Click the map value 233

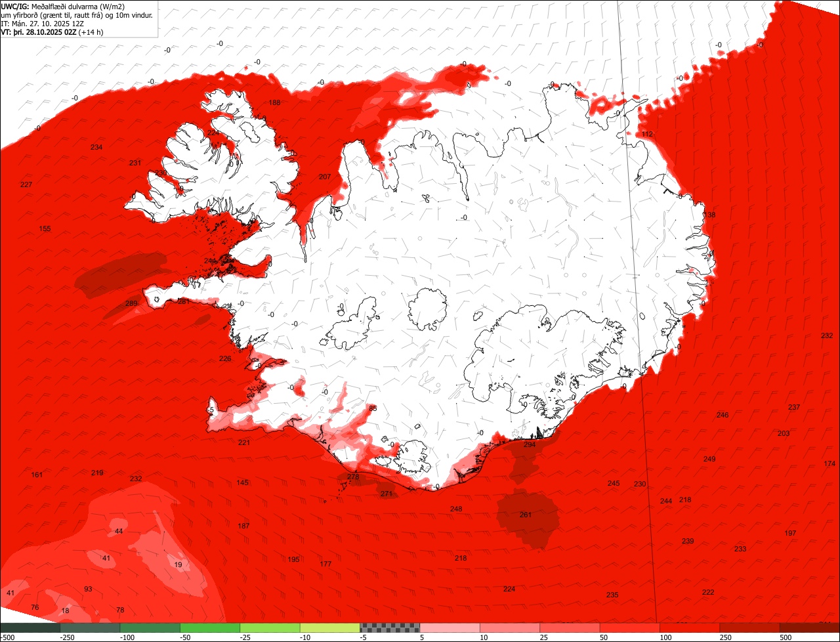click(740, 549)
